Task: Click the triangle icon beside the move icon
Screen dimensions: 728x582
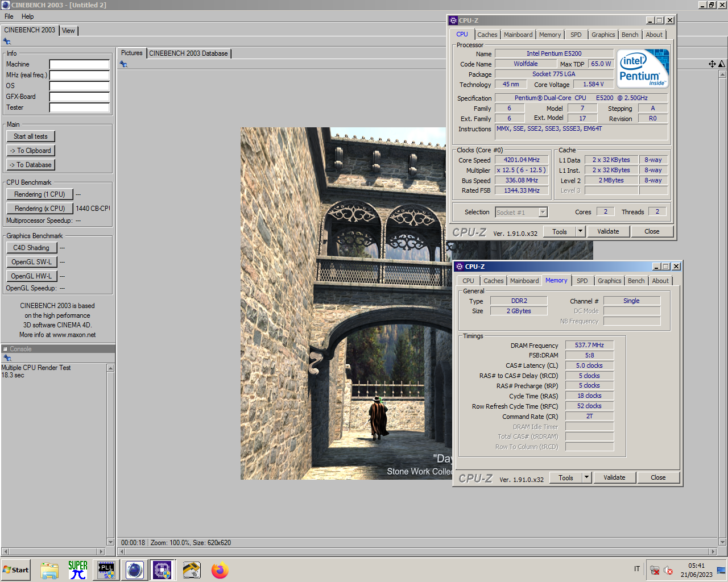Action: [722, 64]
